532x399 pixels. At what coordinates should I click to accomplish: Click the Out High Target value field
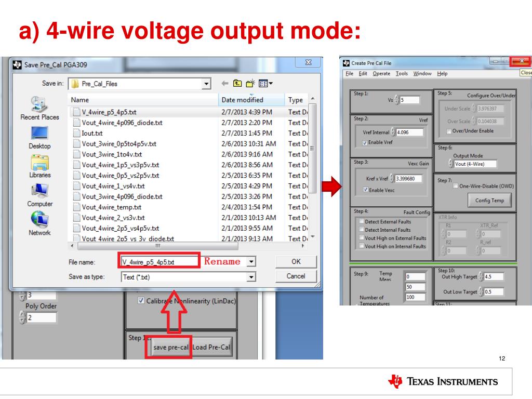[x=494, y=276]
